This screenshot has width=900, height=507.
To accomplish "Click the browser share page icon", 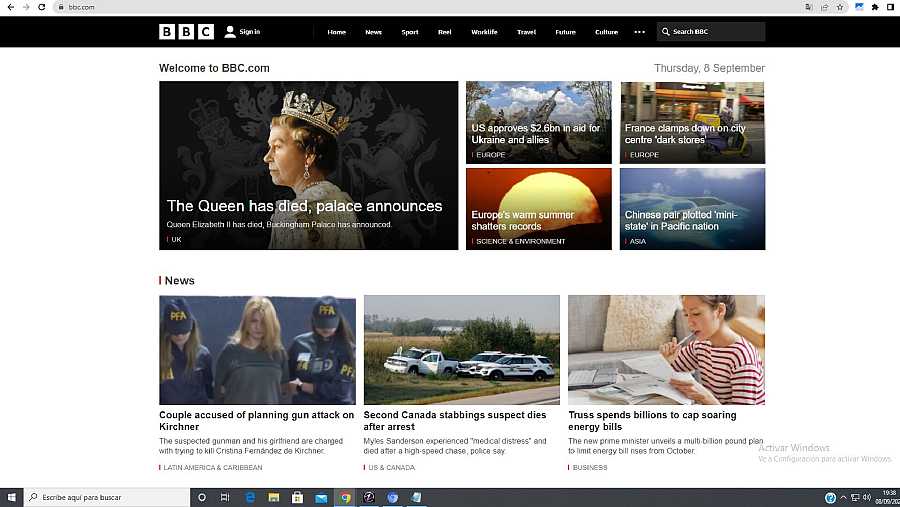I will click(x=824, y=7).
